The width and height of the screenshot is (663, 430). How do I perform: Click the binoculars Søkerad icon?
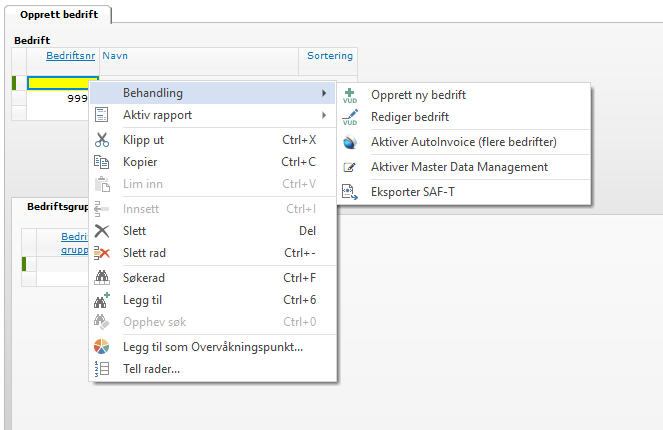tap(102, 278)
